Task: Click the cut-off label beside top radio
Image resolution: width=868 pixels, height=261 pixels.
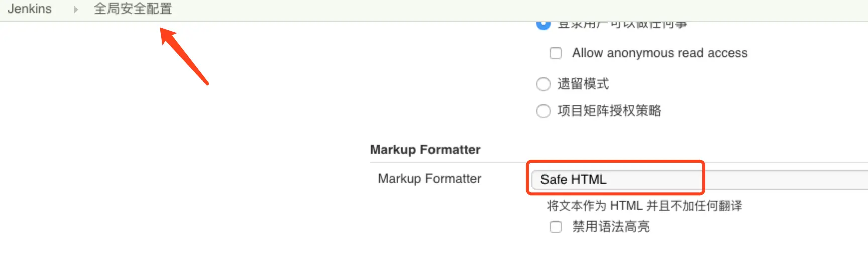Action: (x=622, y=25)
